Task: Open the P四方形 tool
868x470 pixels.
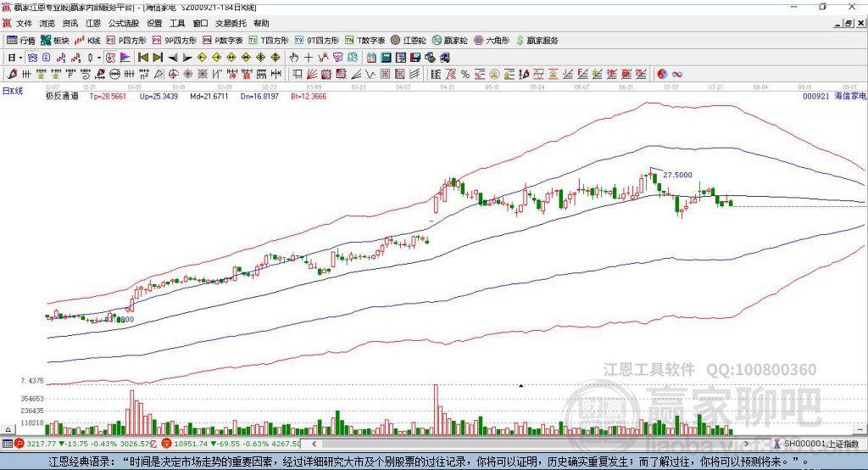Action: 126,41
